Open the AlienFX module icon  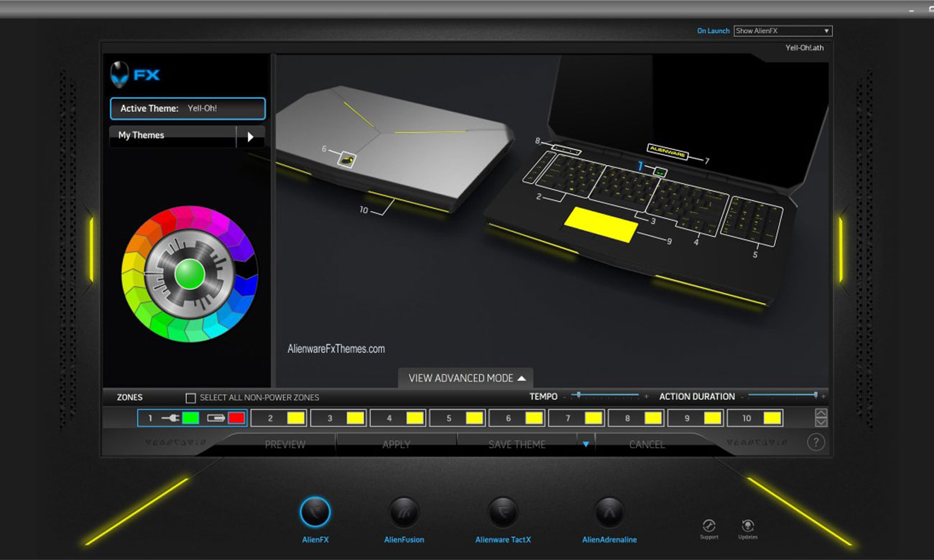(x=315, y=512)
